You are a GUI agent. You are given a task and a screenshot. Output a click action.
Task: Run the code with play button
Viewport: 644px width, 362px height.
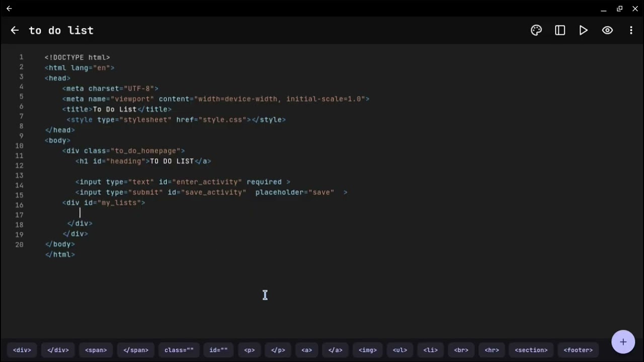[584, 30]
